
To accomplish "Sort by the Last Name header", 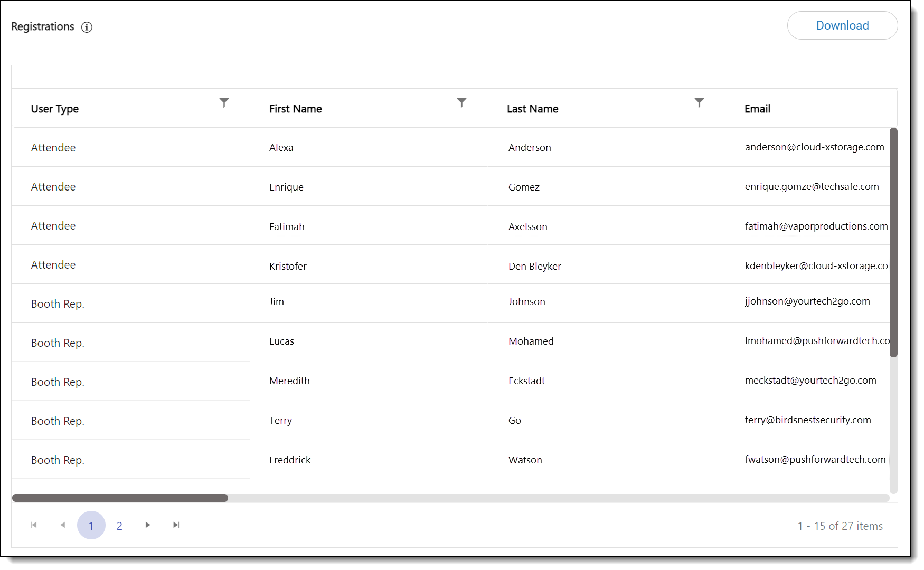I will tap(532, 109).
